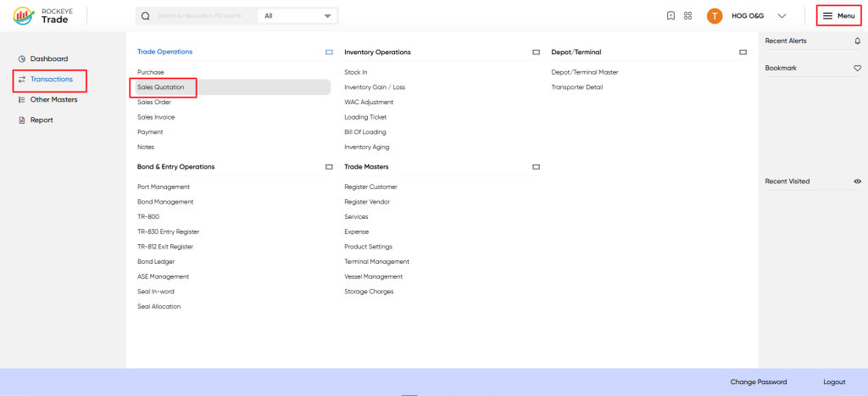Open the bookmark icon in top bar
This screenshot has width=868, height=396.
(x=671, y=16)
